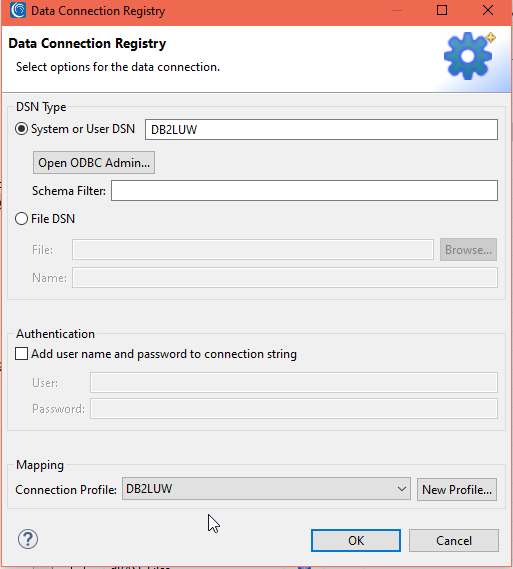Expand the Connection Profile dropdown

(266, 489)
